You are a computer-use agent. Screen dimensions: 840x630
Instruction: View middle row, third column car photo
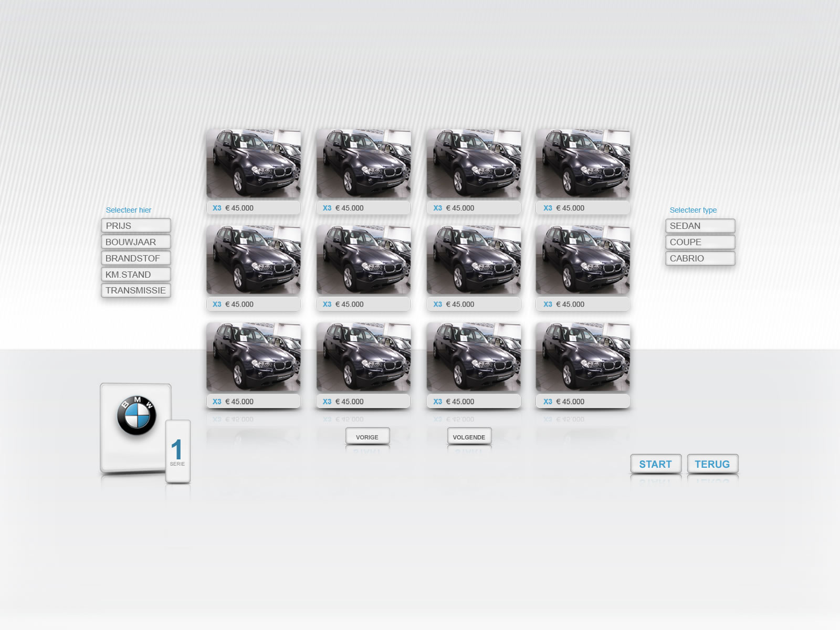[x=474, y=260]
